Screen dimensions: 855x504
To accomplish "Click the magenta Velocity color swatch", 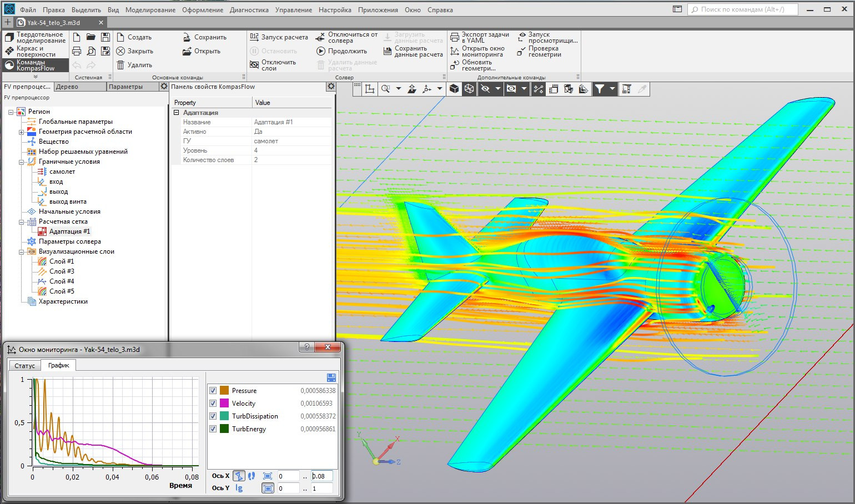I will (x=224, y=403).
